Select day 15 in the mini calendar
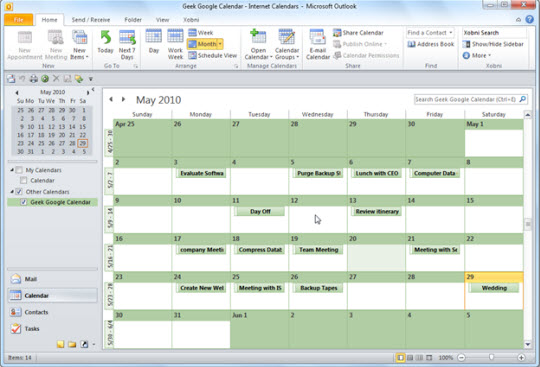This screenshot has width=540, height=367. (x=83, y=127)
